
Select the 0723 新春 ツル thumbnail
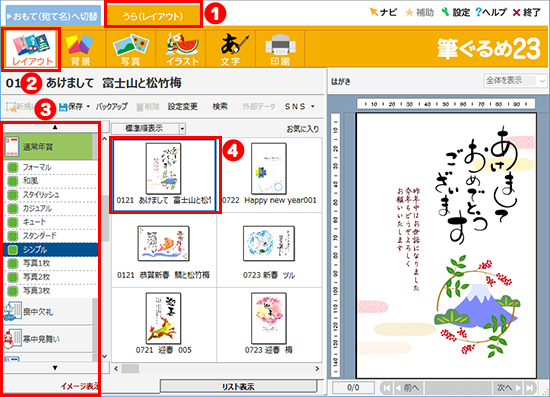[269, 250]
